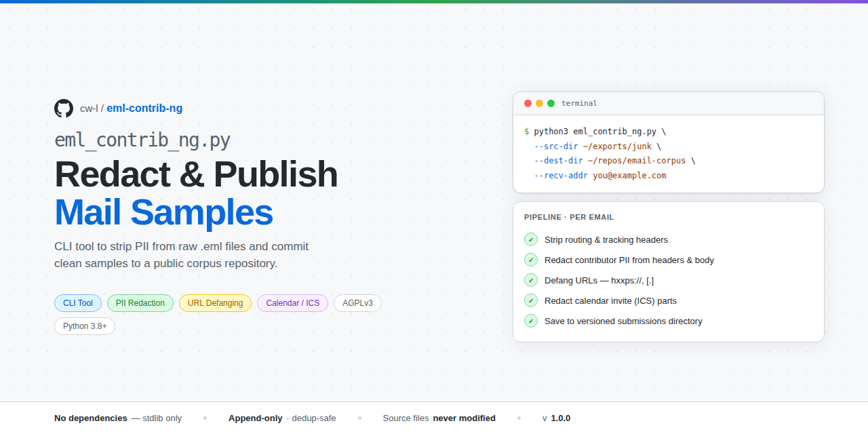Click Redact calendar invite (ICS) parts text
This screenshot has height=434, width=868.
pyautogui.click(x=610, y=301)
